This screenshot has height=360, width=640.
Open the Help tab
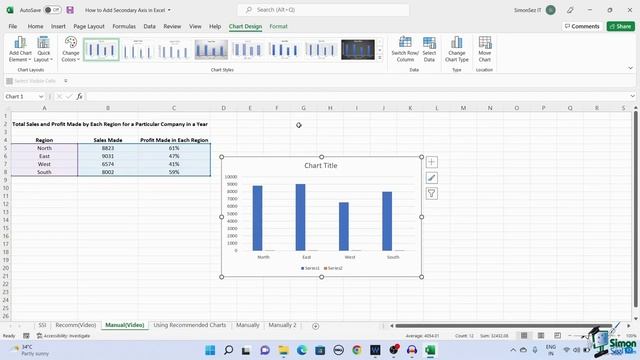coord(215,26)
